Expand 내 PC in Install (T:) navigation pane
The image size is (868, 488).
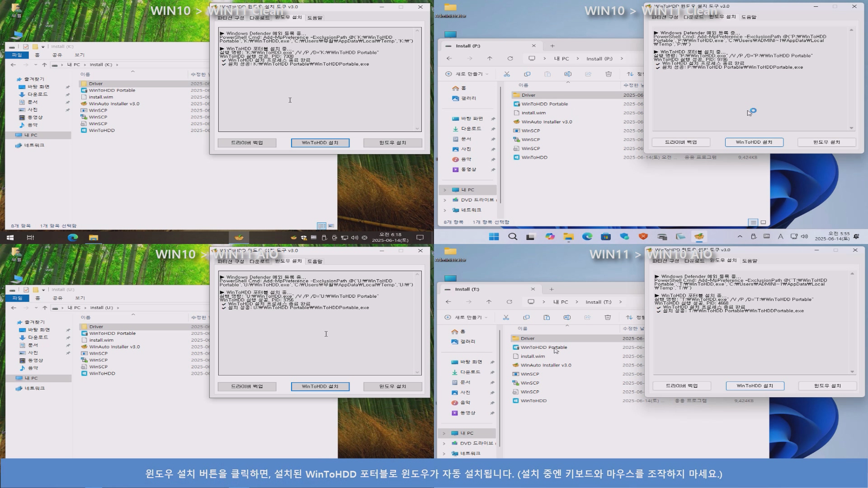pos(444,433)
